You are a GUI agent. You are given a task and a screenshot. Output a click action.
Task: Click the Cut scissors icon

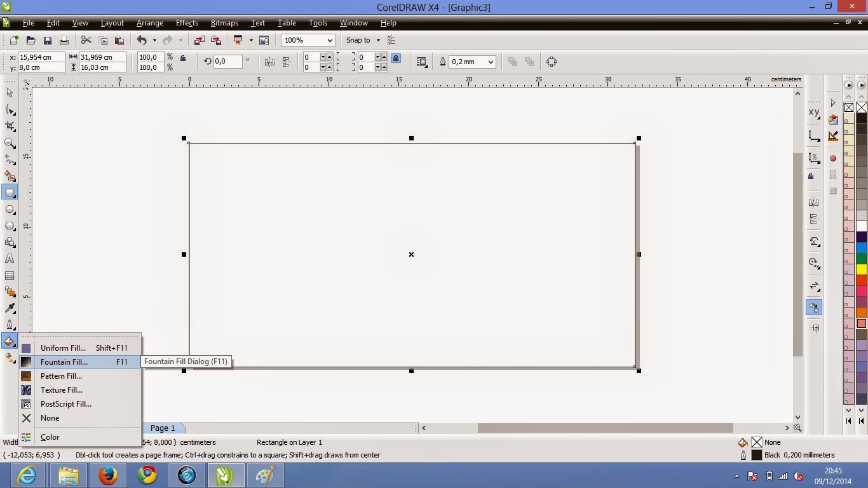click(86, 40)
